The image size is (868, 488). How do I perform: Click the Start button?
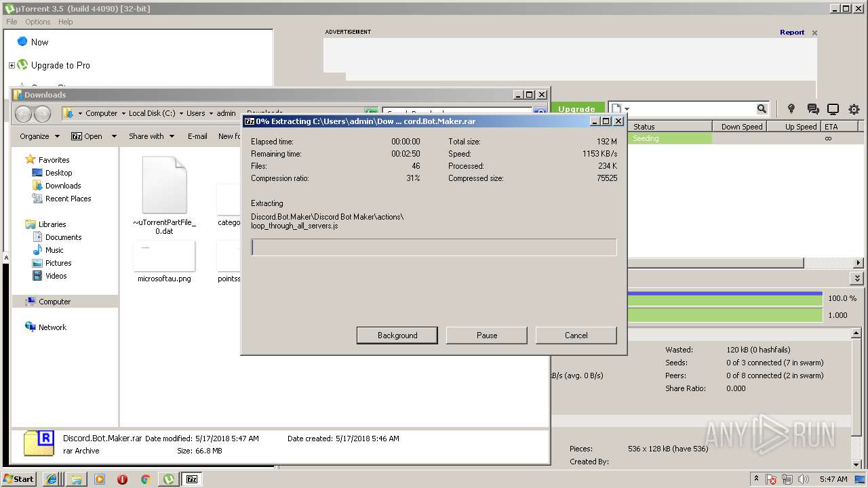coord(18,479)
